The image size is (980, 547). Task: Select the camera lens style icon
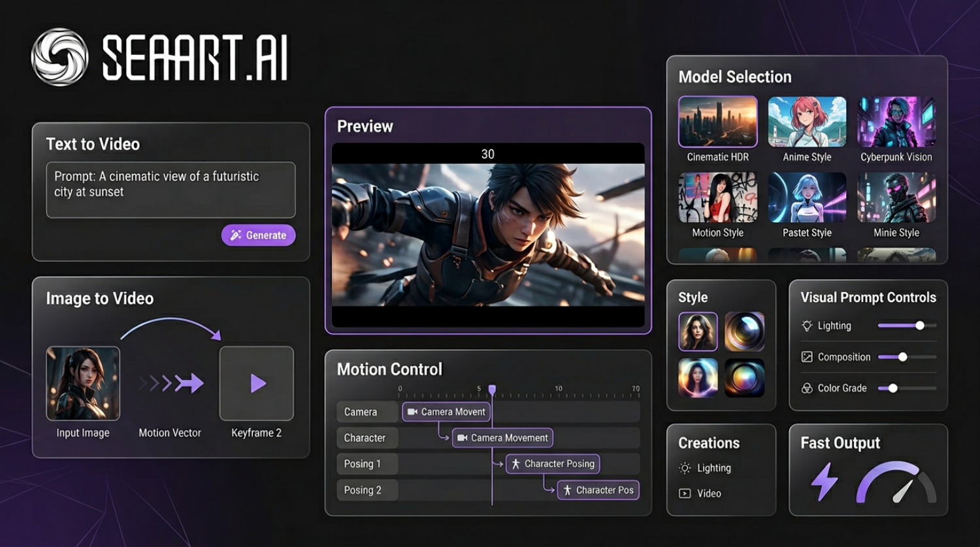point(744,332)
